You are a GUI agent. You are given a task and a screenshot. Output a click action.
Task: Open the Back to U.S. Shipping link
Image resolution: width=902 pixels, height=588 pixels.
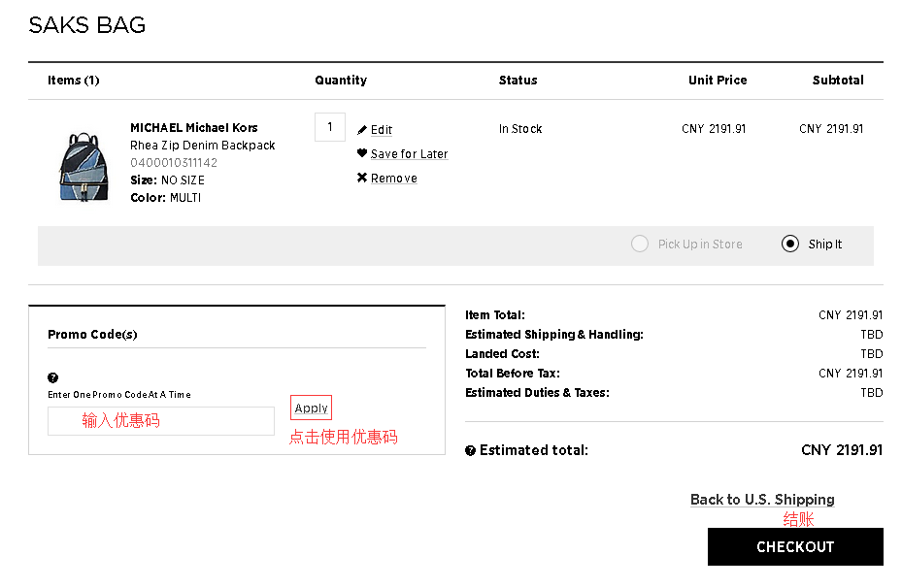click(x=762, y=500)
